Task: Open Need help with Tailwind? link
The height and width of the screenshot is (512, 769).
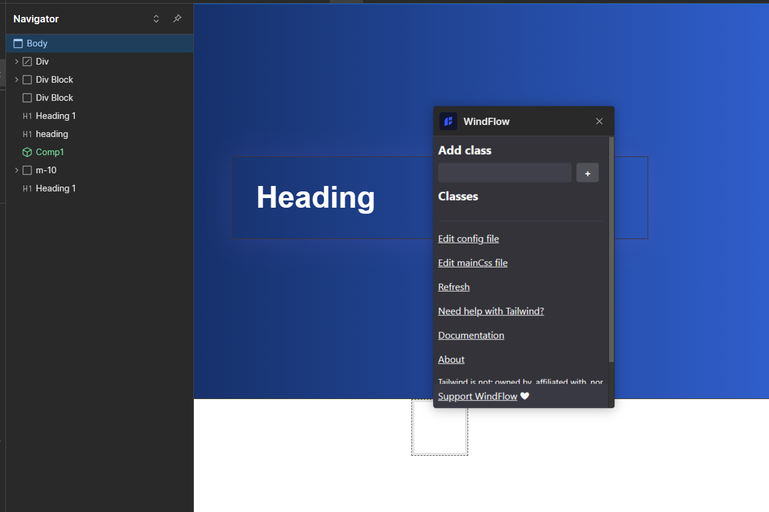Action: click(491, 311)
